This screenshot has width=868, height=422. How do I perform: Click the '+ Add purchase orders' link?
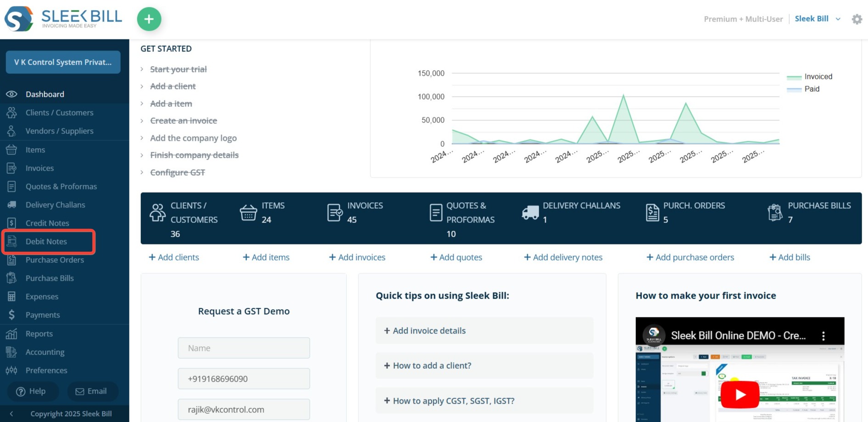pos(690,257)
